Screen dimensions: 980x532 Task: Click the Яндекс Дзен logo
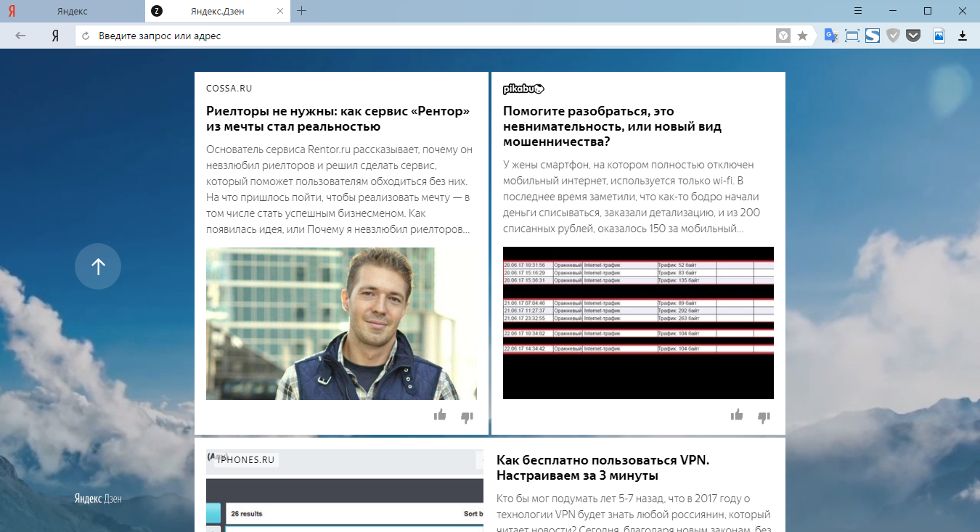pos(98,499)
